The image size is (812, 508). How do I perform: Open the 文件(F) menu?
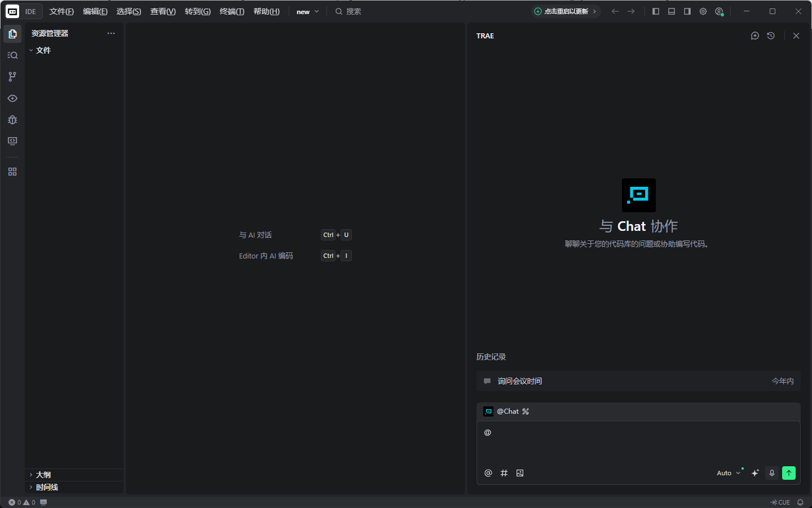click(61, 11)
